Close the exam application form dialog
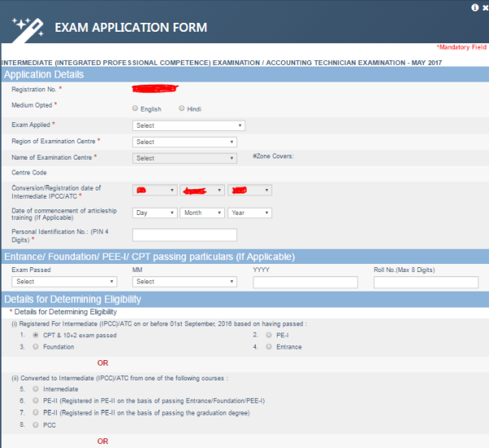The image size is (489, 448). tap(484, 6)
